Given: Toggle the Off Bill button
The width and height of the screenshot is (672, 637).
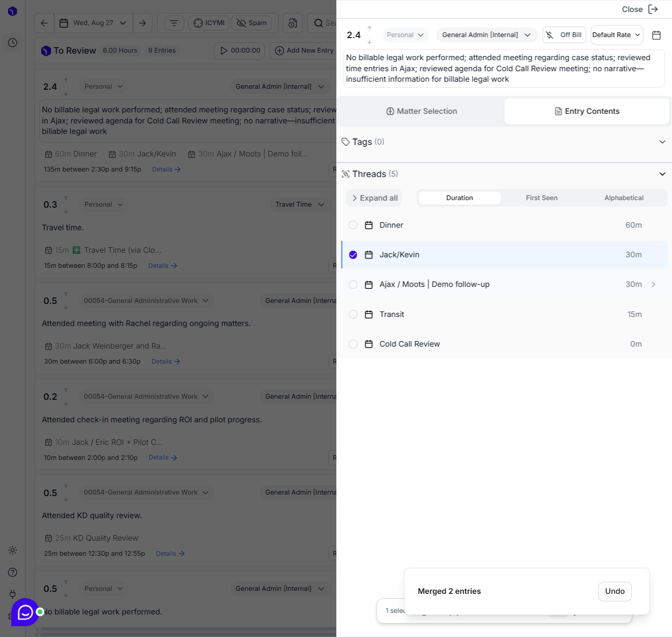Looking at the screenshot, I should pos(564,35).
